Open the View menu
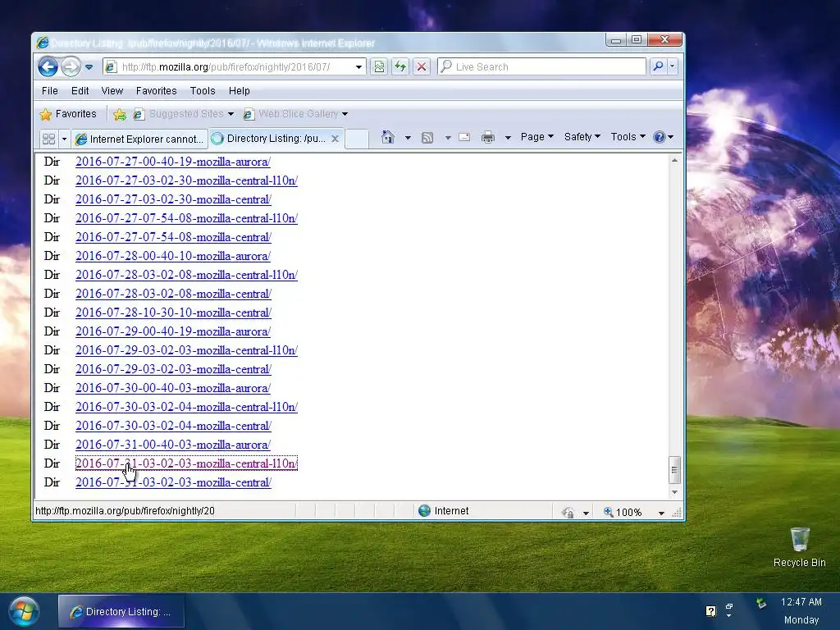The width and height of the screenshot is (840, 630). (112, 91)
